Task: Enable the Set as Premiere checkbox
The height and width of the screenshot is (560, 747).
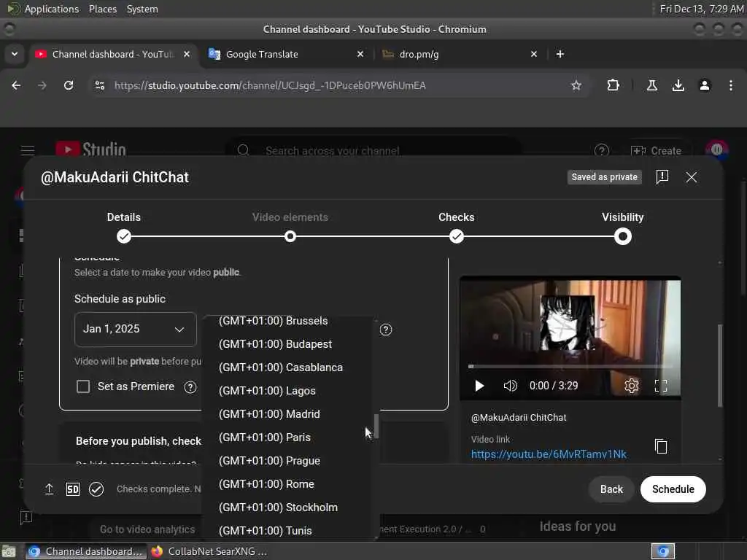Action: 83,386
